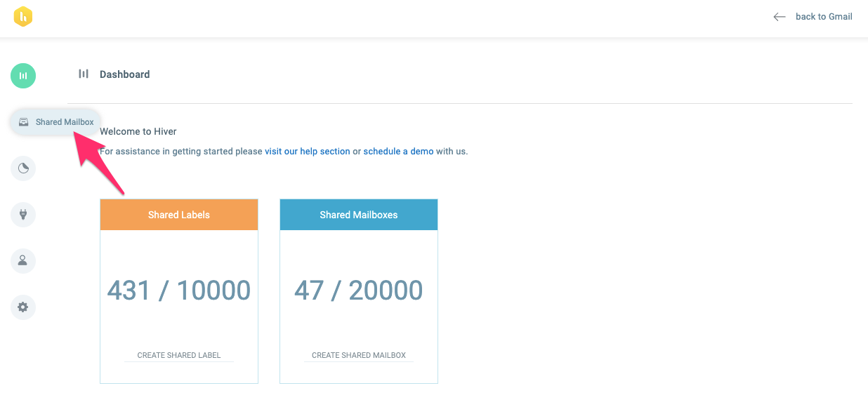This screenshot has height=400, width=868.
Task: Click the visit our help section link
Action: coord(308,151)
